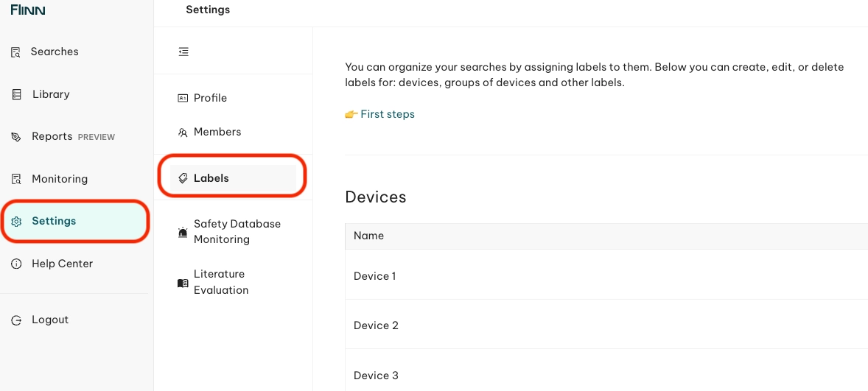Image resolution: width=868 pixels, height=391 pixels.
Task: Click the Help Center info icon
Action: point(17,264)
